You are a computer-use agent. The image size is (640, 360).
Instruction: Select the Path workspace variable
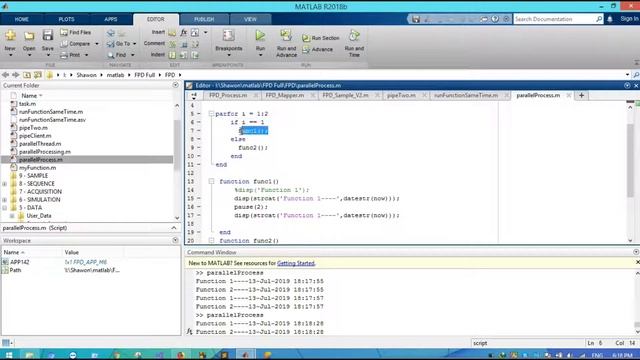click(x=15, y=270)
